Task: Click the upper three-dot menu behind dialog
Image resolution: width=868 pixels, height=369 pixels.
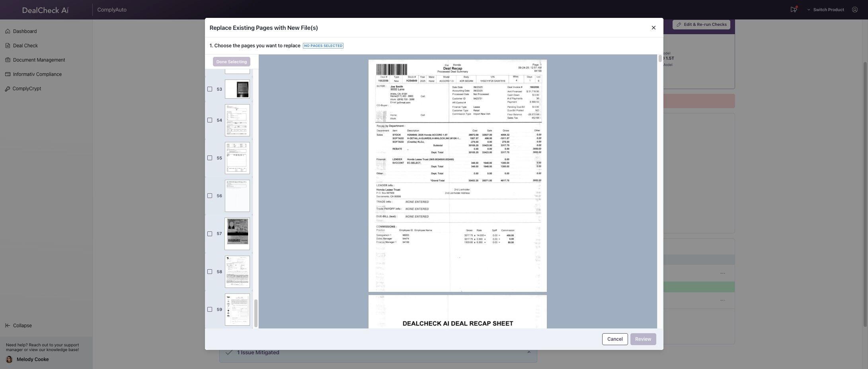Action: click(723, 273)
